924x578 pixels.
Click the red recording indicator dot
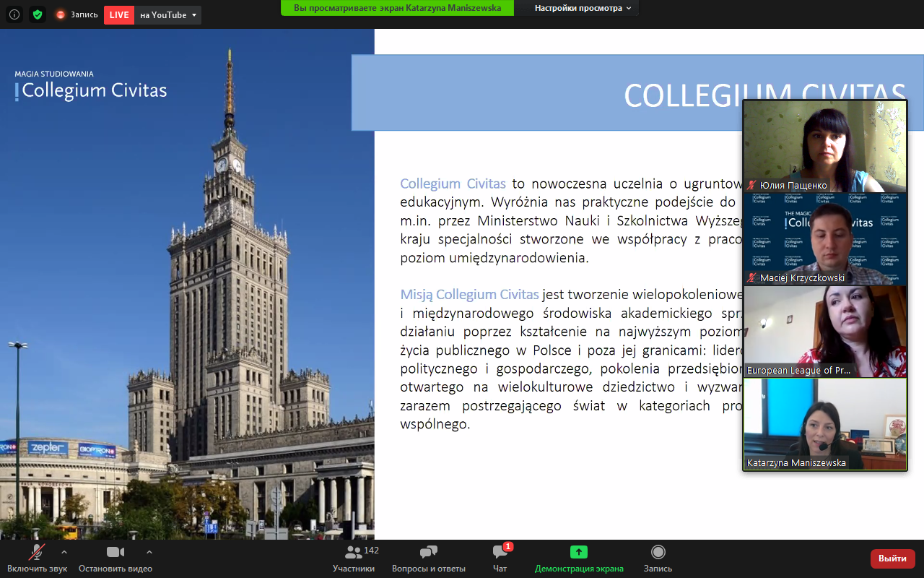click(61, 14)
